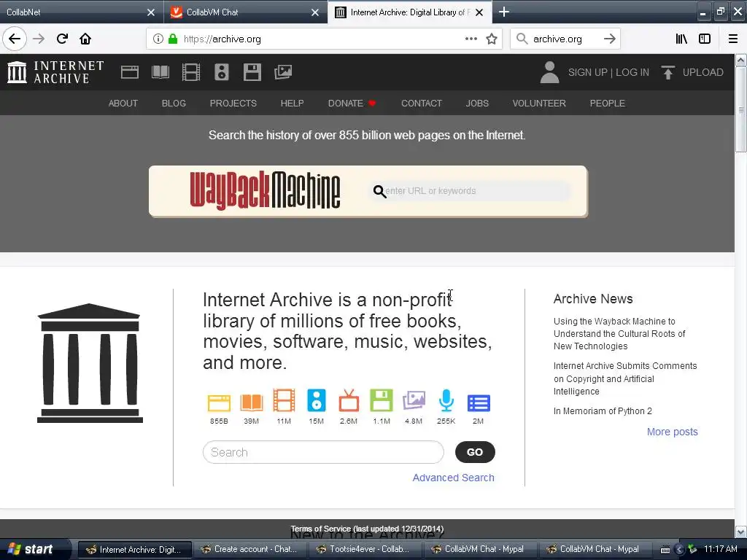This screenshot has width=747, height=560.
Task: Submit the search bar arrow button
Action: [609, 39]
